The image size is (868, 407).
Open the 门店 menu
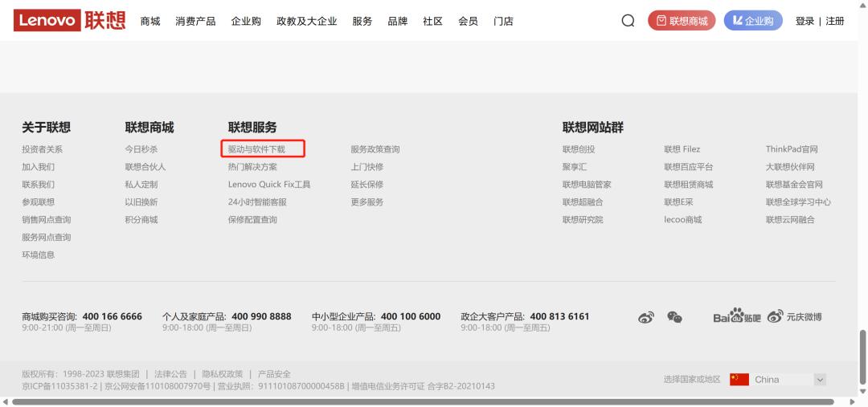click(503, 21)
